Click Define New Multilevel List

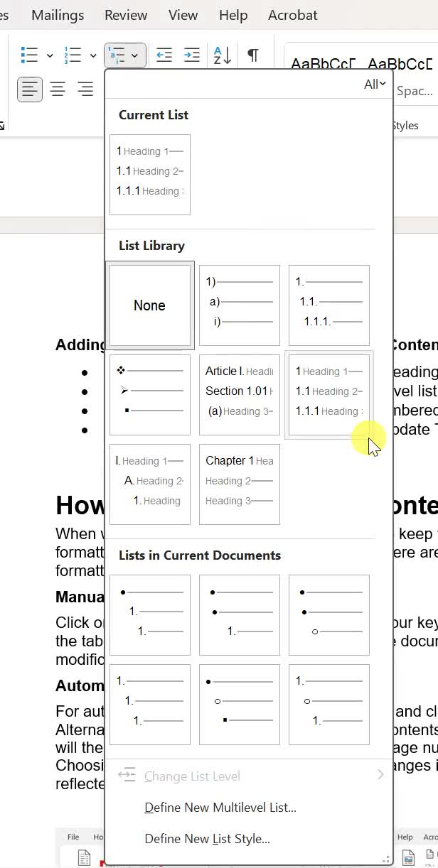click(x=220, y=808)
